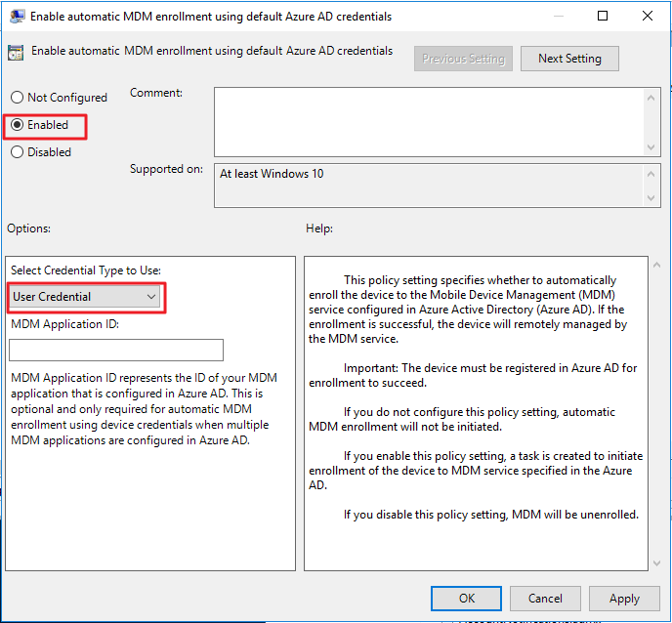
Task: Click the Cancel button
Action: click(x=545, y=599)
